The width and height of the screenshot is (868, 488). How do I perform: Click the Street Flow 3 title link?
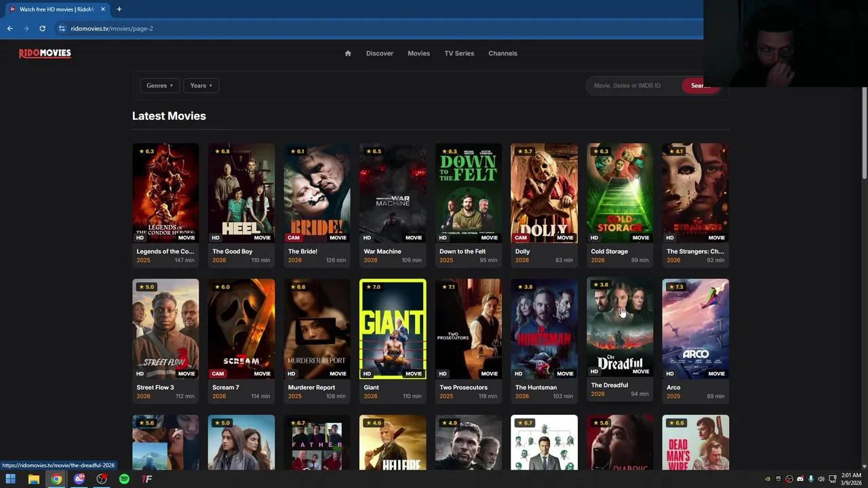pyautogui.click(x=155, y=388)
